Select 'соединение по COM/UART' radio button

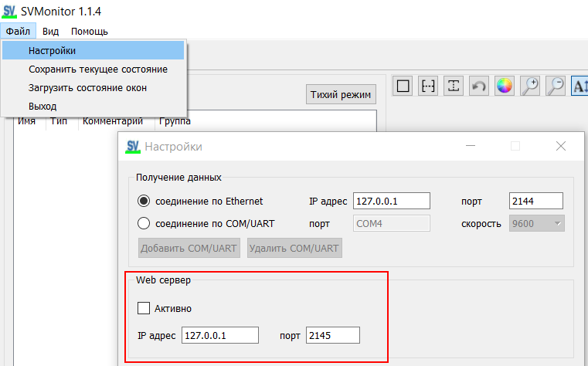tap(144, 224)
